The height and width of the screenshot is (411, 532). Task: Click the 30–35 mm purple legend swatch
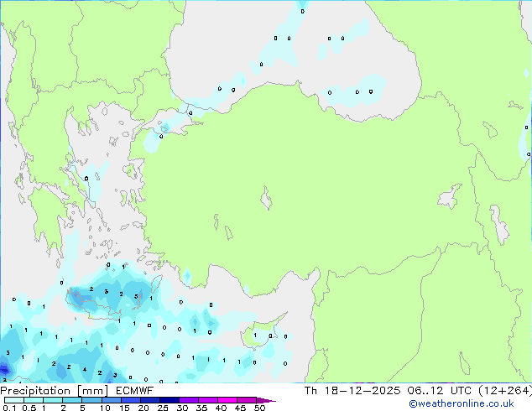pos(189,400)
